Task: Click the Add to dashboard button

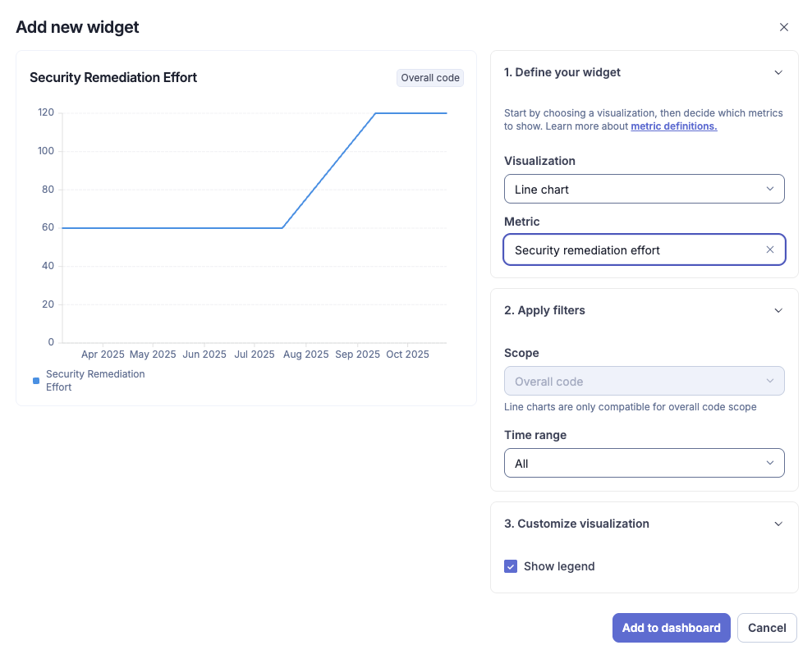Action: (x=671, y=628)
